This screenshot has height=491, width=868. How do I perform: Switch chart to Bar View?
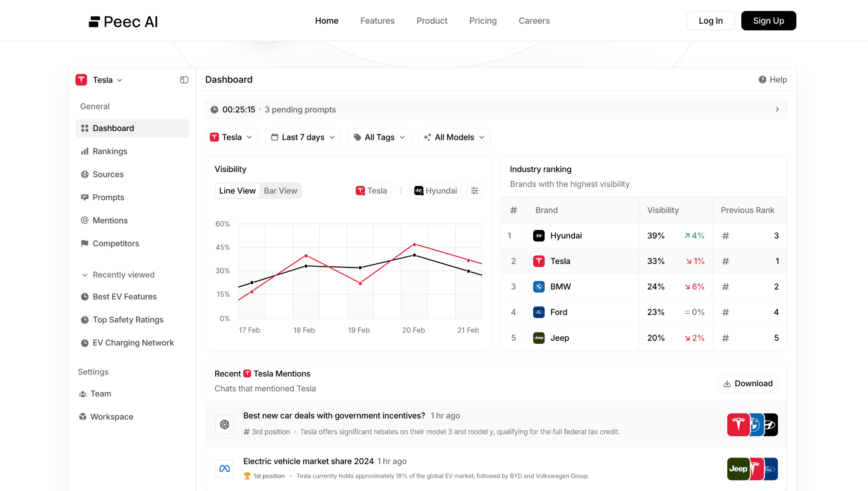pyautogui.click(x=280, y=191)
